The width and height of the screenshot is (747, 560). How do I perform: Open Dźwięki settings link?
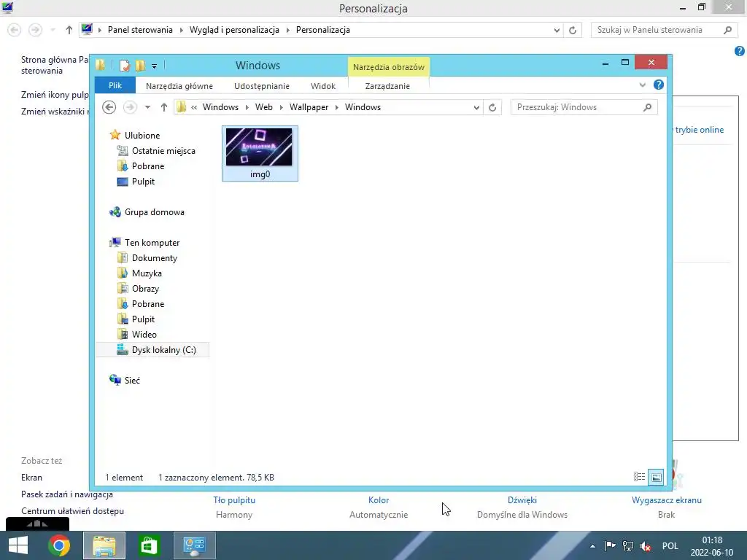[522, 500]
